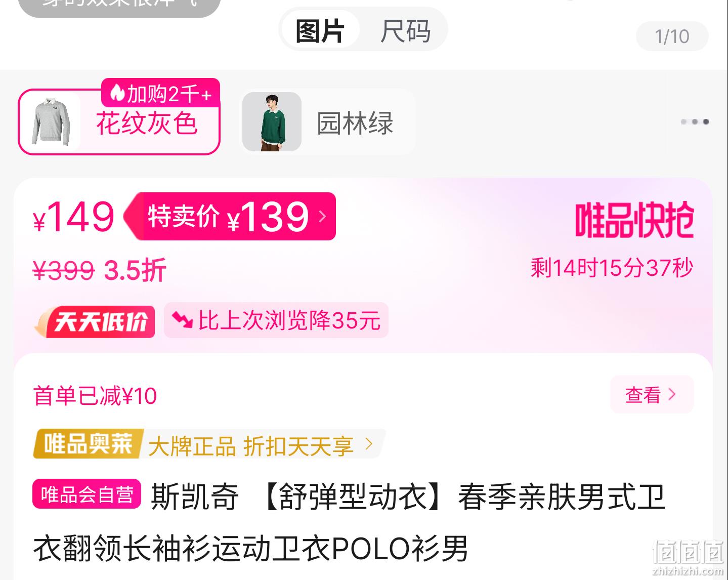Tap the price drop arrow icon
The image size is (728, 580).
pos(182,319)
